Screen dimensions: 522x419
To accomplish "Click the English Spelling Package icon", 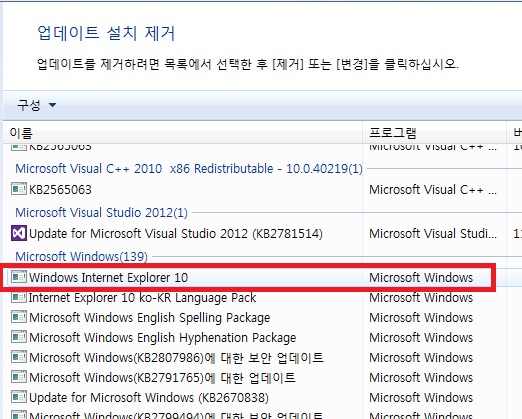I will [18, 317].
